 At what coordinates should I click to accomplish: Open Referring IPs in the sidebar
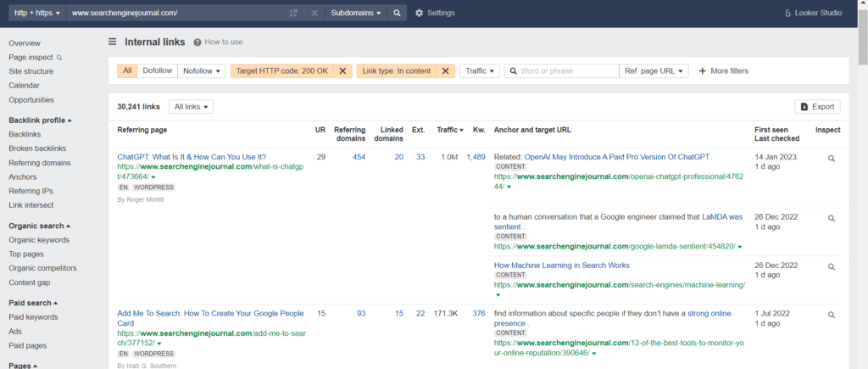pos(31,191)
